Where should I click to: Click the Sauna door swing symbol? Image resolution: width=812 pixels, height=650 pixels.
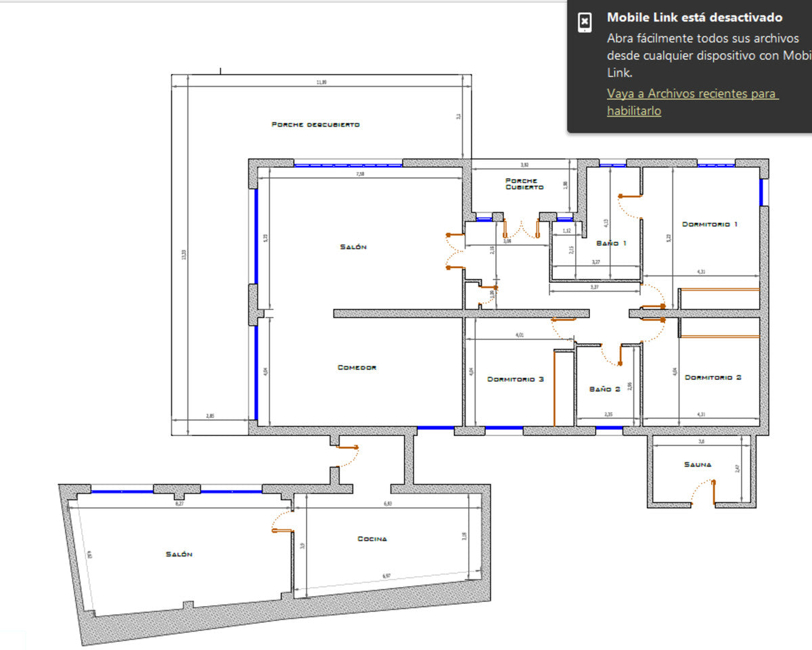tap(704, 492)
